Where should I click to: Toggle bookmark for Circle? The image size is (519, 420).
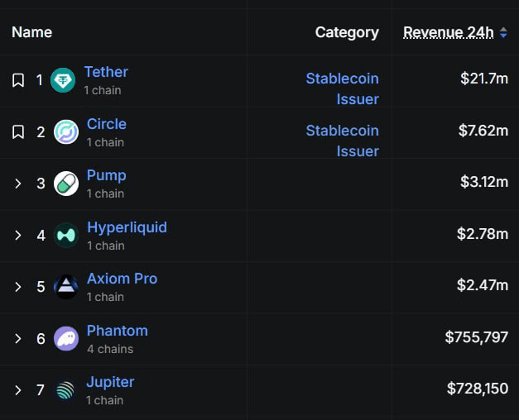tap(18, 132)
